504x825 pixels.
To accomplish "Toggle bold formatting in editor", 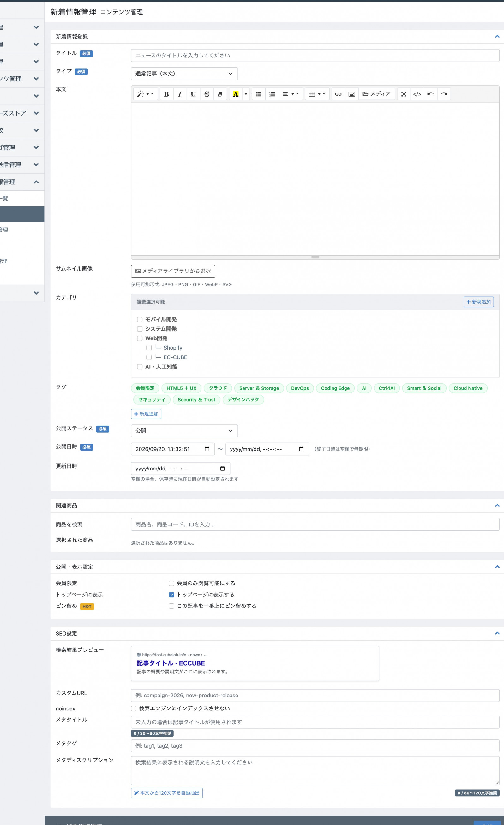I will 166,94.
